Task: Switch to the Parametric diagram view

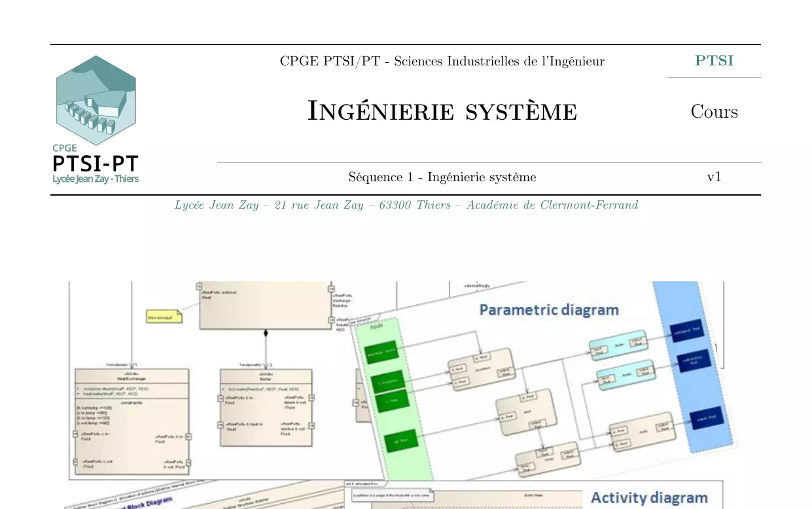Action: tap(548, 309)
